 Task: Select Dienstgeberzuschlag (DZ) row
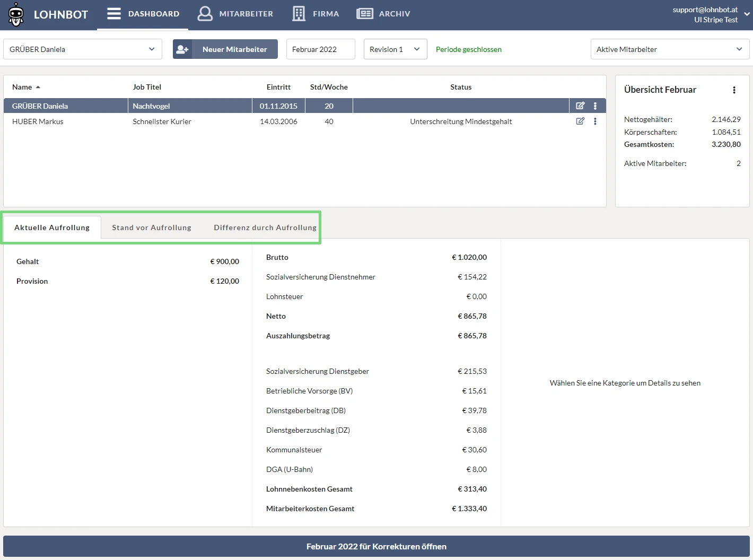click(376, 430)
